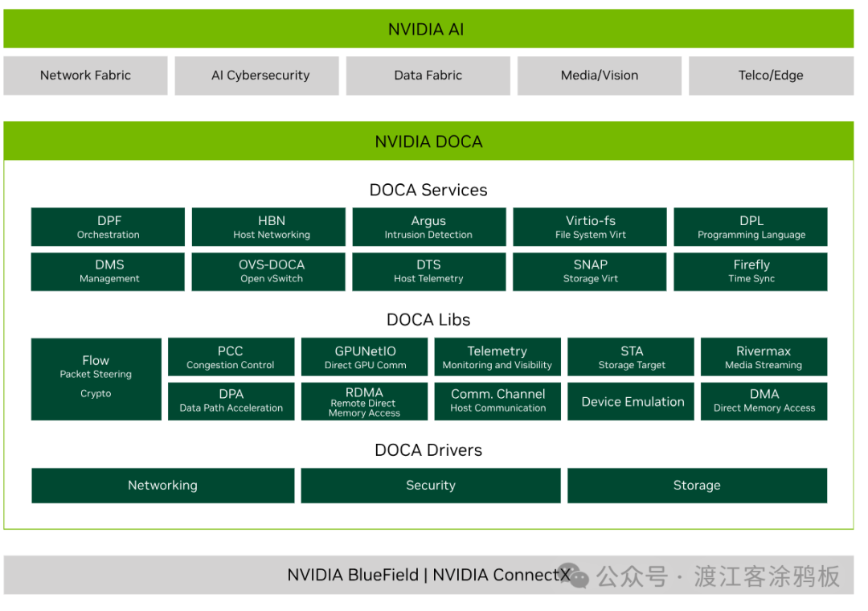Toggle the Device Emulation library
This screenshot has height=611, width=868.
point(630,401)
